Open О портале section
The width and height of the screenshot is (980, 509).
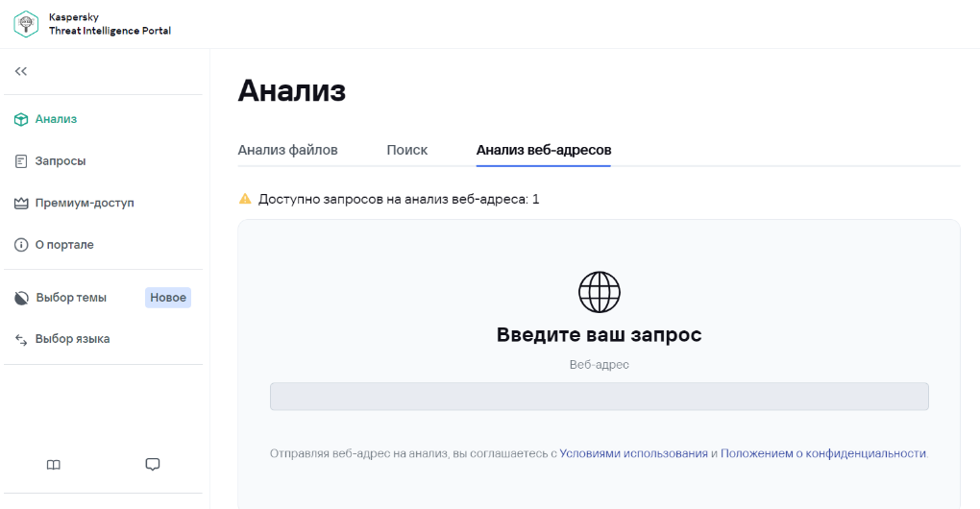[64, 245]
